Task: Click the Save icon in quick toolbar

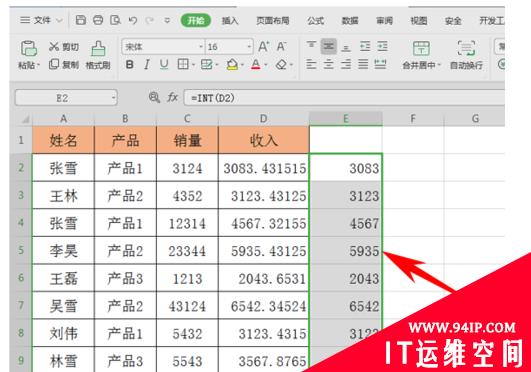Action: pos(81,20)
